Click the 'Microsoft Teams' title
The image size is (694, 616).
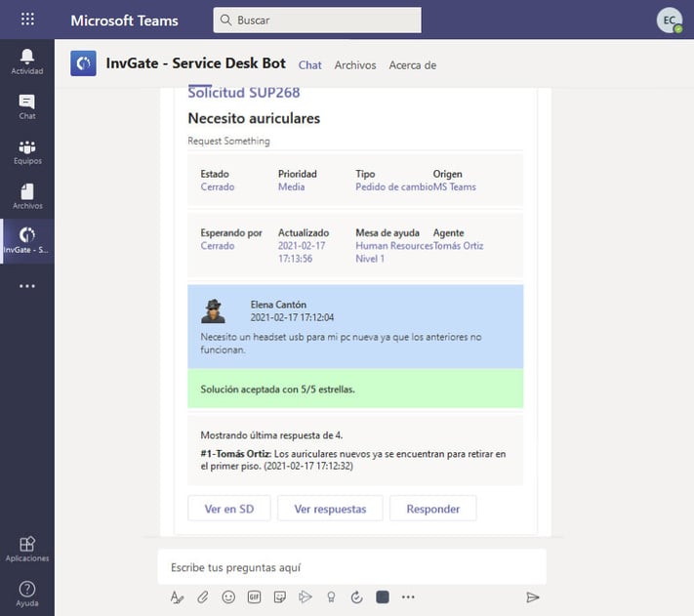coord(124,21)
